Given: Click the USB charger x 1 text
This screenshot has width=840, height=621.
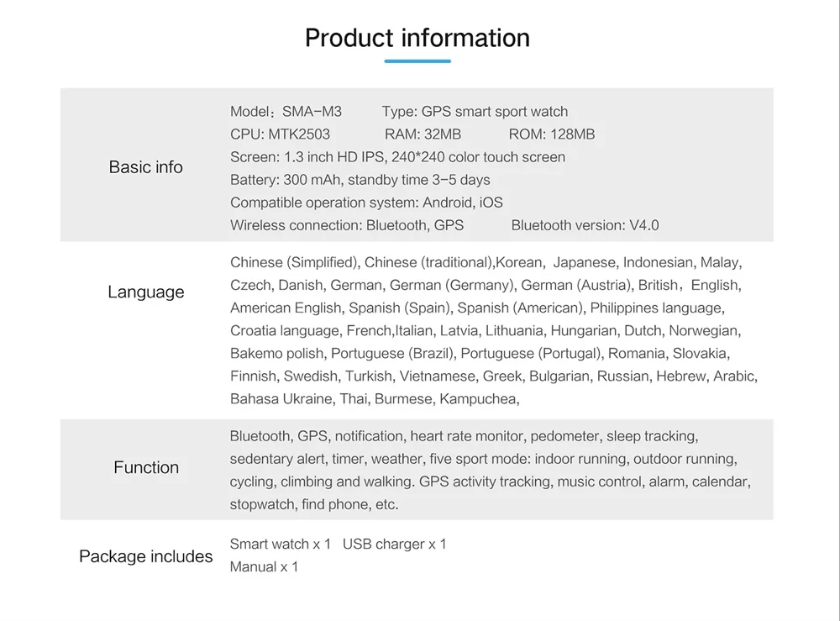Looking at the screenshot, I should [x=394, y=544].
